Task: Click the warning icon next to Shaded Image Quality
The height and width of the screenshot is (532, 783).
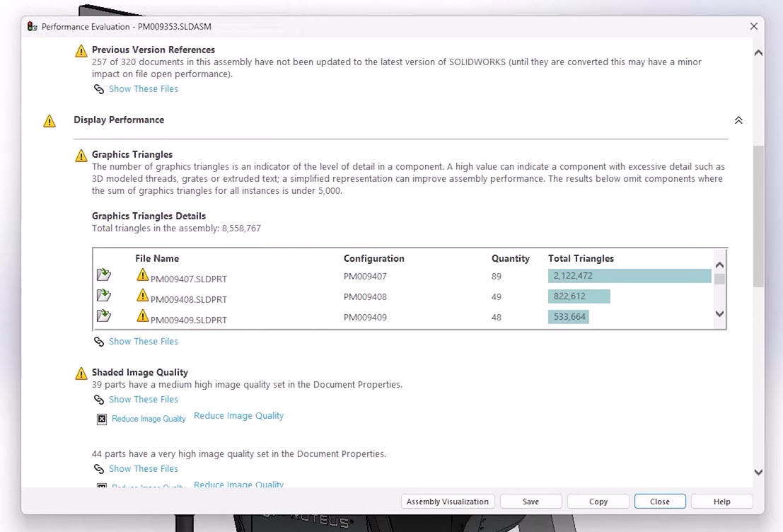Action: coord(81,374)
